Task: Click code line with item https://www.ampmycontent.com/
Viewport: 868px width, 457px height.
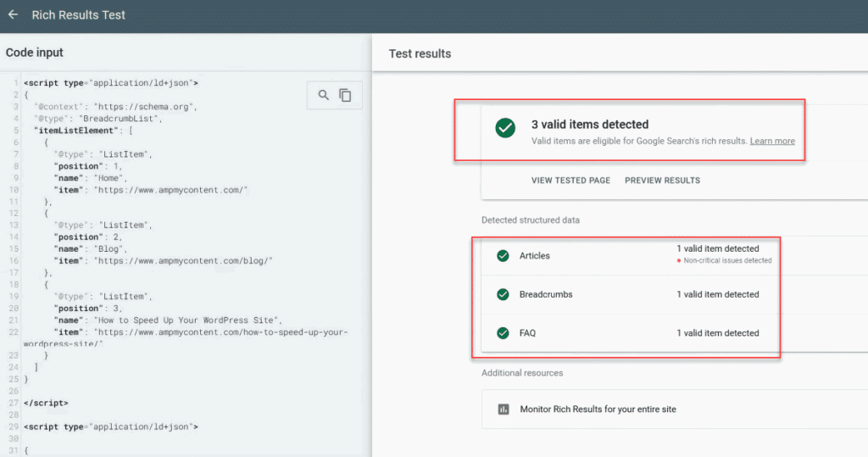Action: 151,190
